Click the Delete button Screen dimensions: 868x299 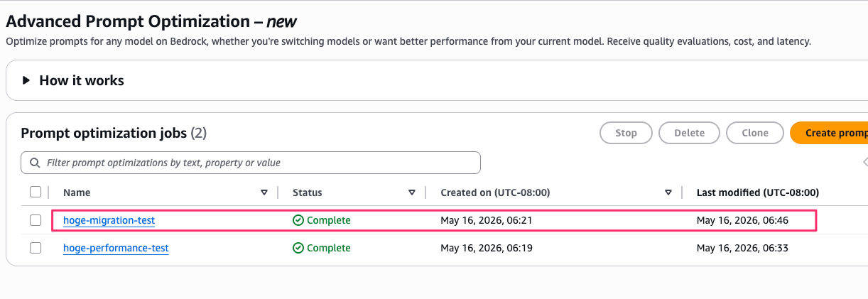point(689,133)
